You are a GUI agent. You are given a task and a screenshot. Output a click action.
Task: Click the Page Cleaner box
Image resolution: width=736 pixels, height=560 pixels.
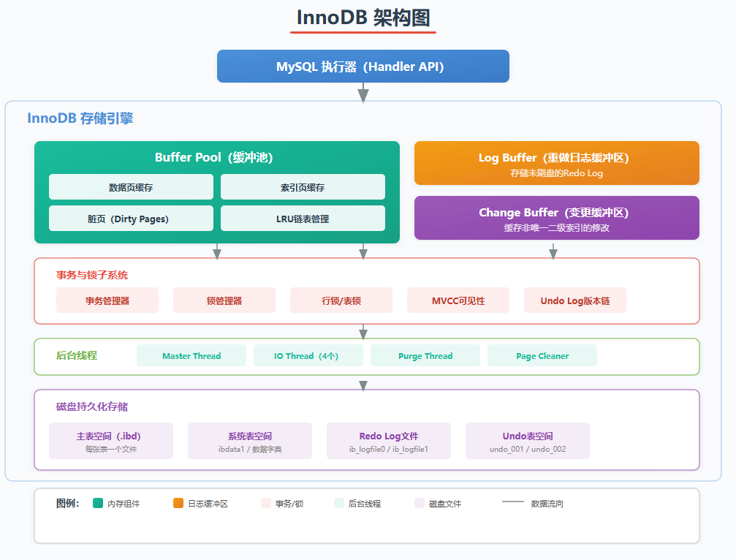[x=542, y=355]
